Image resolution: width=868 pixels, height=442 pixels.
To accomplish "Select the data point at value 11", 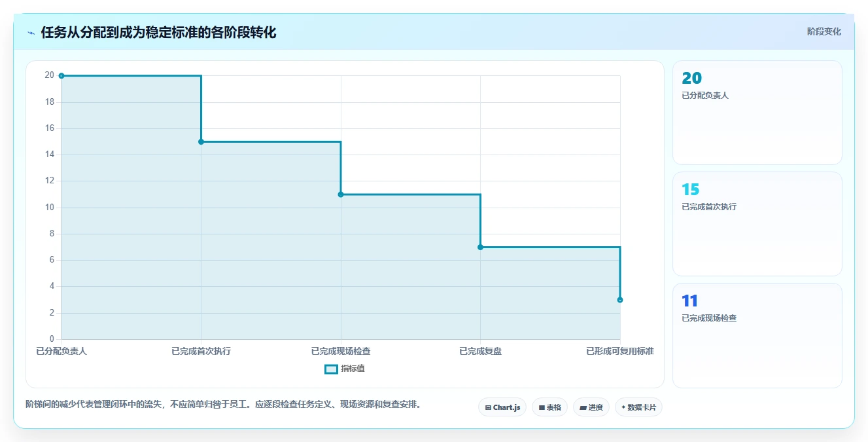I will (341, 194).
